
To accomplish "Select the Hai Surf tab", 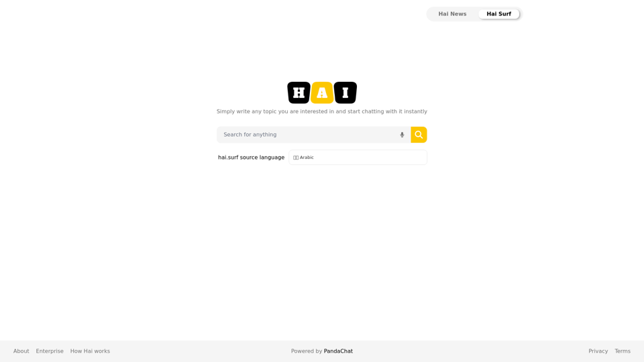I will (498, 14).
